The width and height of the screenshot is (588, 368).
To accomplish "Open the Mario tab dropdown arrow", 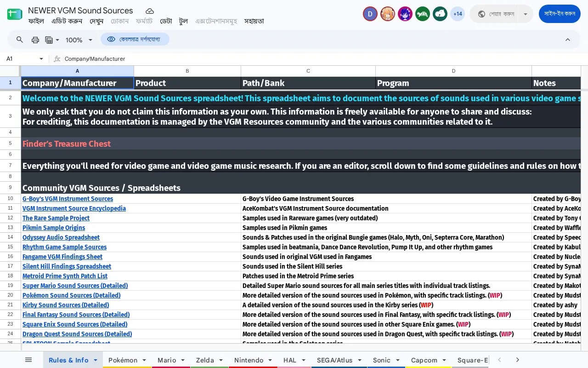I will [x=183, y=360].
